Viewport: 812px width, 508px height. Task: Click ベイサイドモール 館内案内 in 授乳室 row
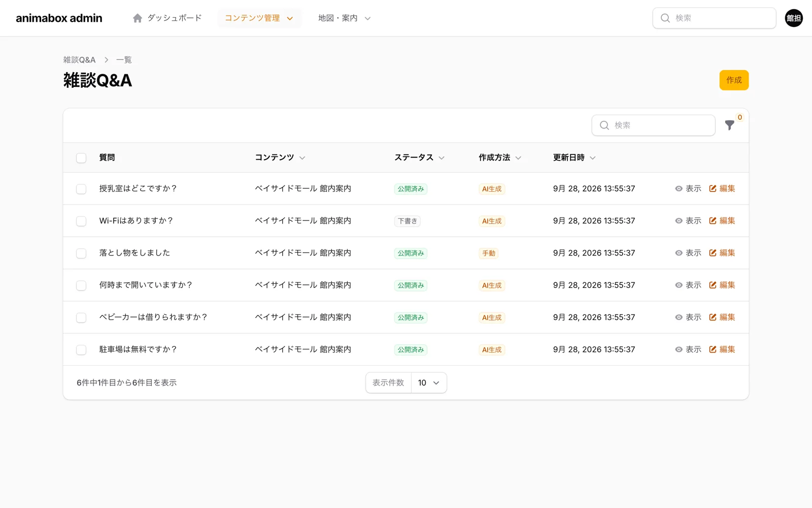(x=303, y=188)
